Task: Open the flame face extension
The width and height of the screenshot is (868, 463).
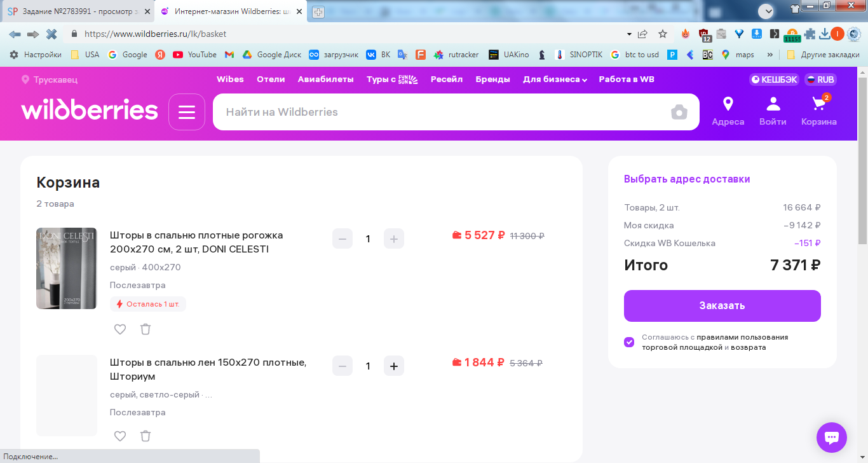Action: pos(686,34)
